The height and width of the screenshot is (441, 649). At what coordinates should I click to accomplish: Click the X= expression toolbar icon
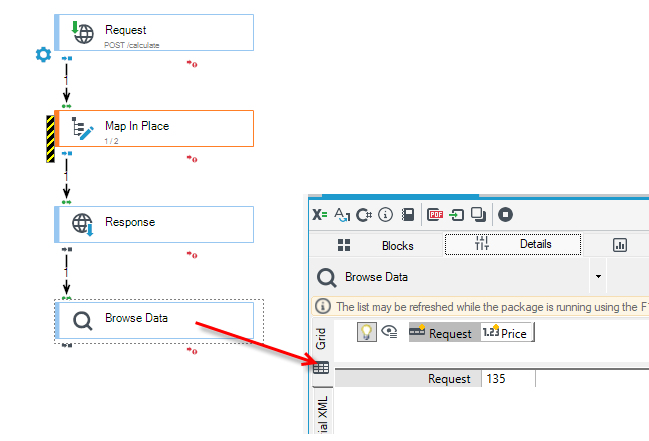320,214
